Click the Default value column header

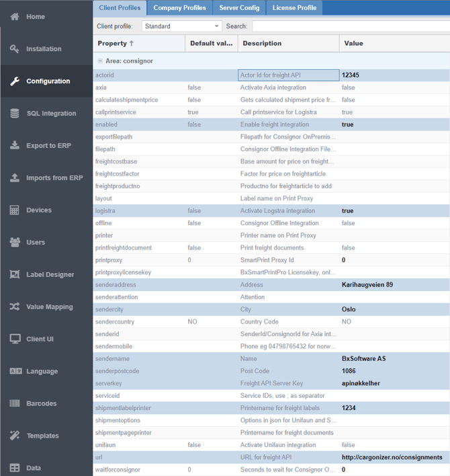point(212,44)
